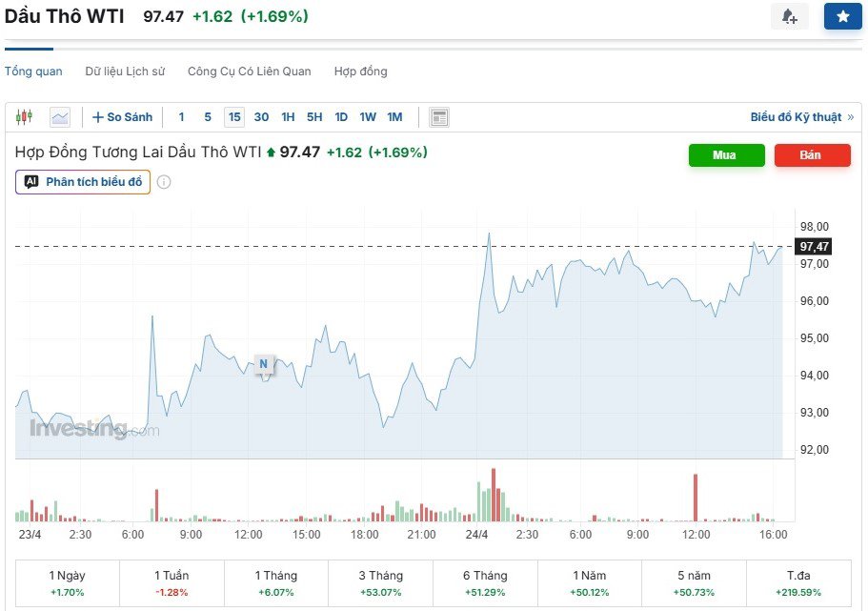
Task: Select the 1M chart interval
Action: point(394,117)
